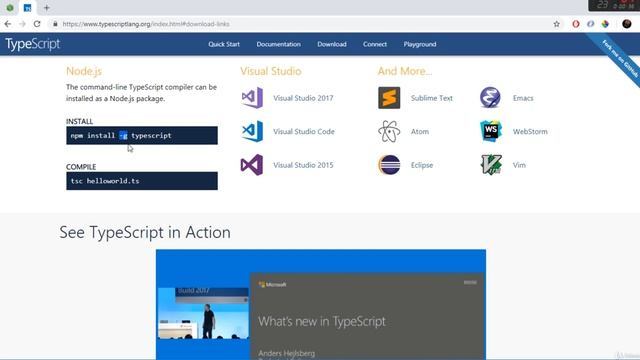Open the Visual Studio 2015 link

303,165
